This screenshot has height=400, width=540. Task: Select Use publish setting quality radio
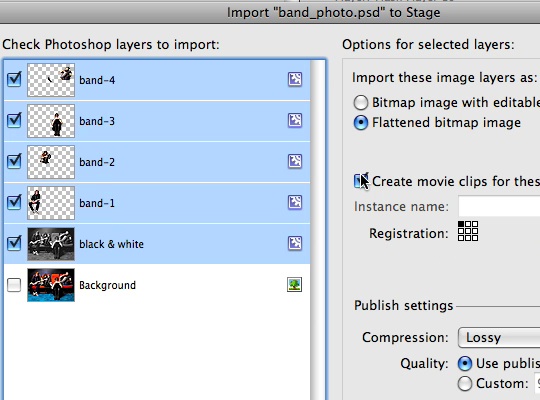465,363
